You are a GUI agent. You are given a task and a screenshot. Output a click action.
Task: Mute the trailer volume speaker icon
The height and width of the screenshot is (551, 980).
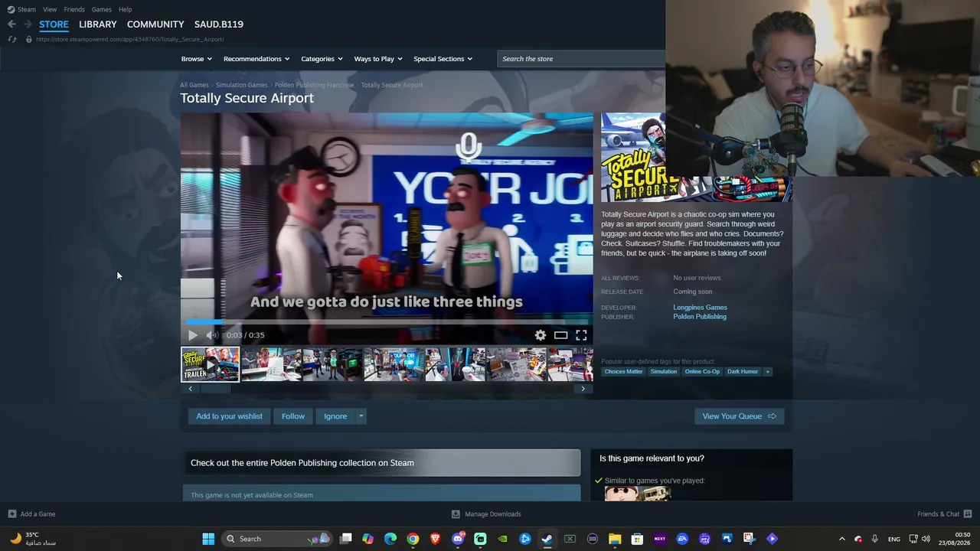point(211,335)
